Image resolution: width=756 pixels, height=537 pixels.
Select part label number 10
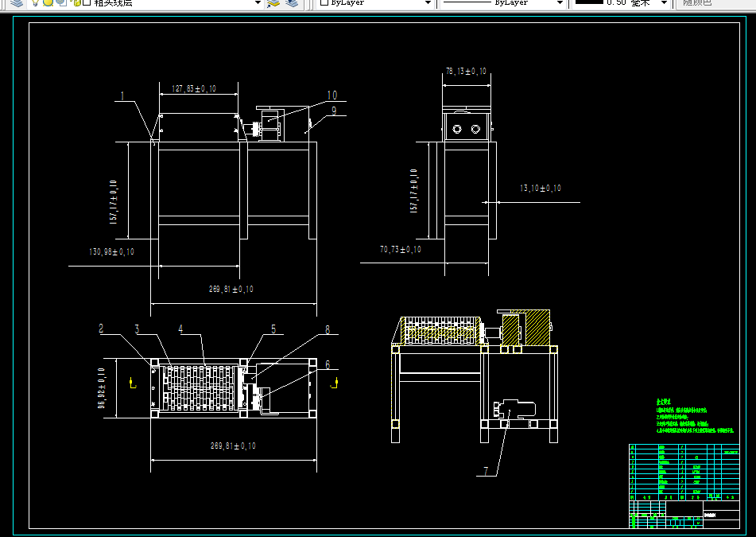(332, 95)
